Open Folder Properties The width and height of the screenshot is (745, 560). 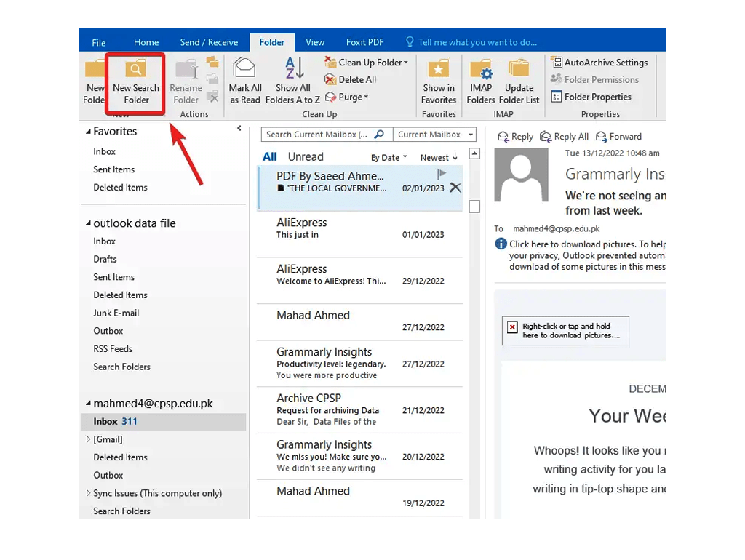(591, 97)
